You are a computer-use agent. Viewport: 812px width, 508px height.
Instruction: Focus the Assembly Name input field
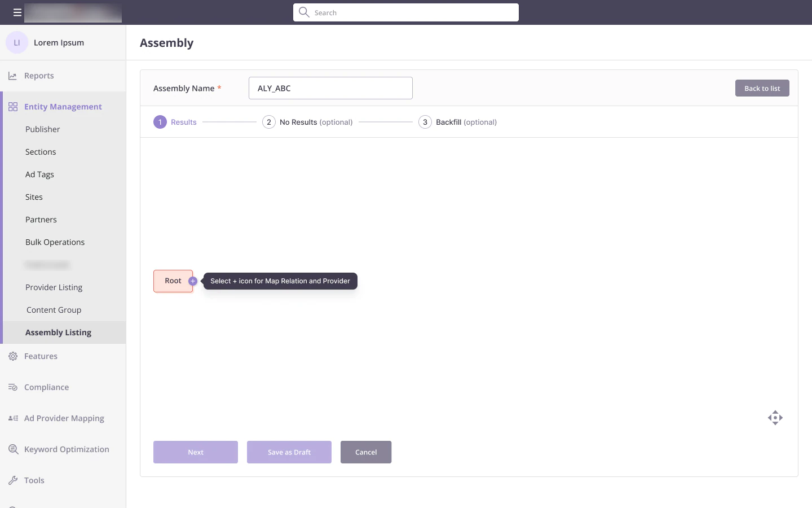(x=330, y=88)
